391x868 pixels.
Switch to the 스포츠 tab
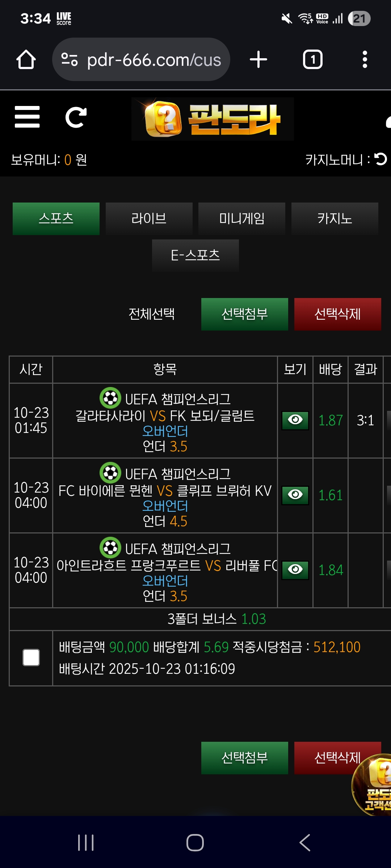(x=56, y=219)
